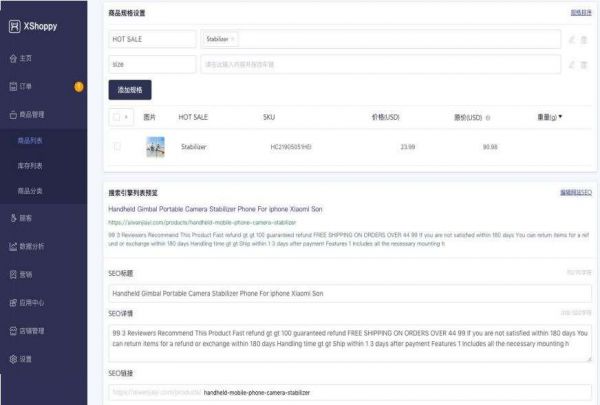Delete the size spec row with trash icon

(584, 65)
